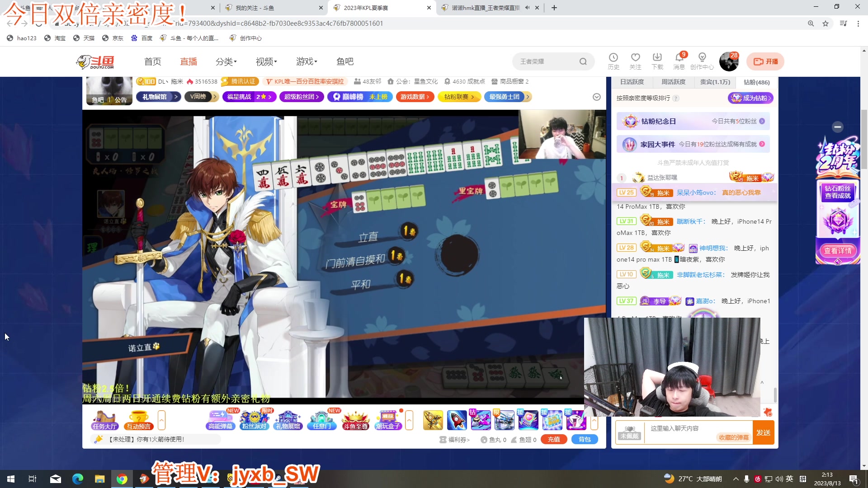Open File Explorer from the taskbar
The image size is (868, 488).
pos(99,479)
